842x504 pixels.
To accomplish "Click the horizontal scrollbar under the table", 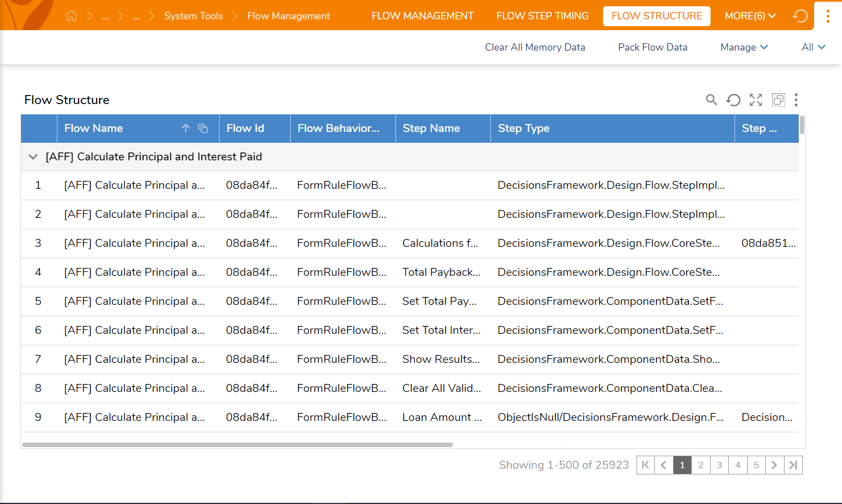I will point(237,445).
